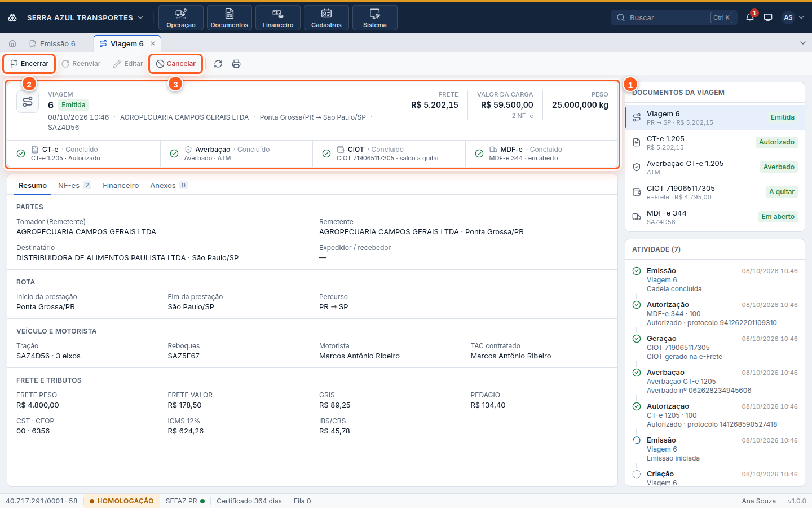Click the Emitida status badge beside trip number
Image resolution: width=812 pixels, height=508 pixels.
tap(73, 105)
